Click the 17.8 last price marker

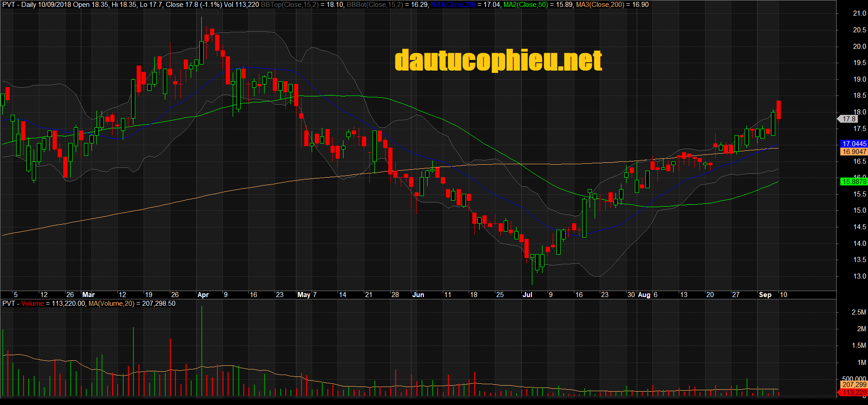coord(848,119)
